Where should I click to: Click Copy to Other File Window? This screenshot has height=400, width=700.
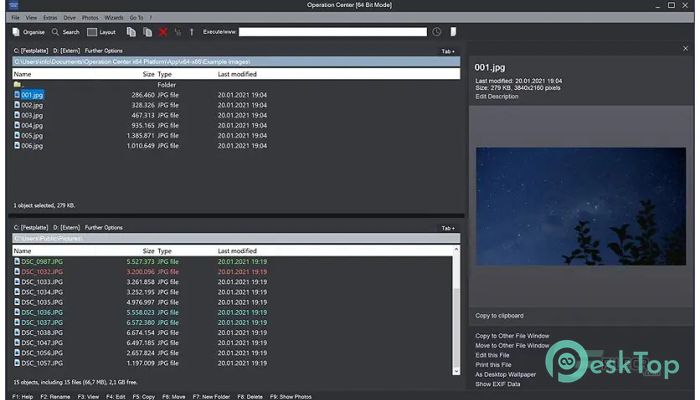[x=512, y=336]
